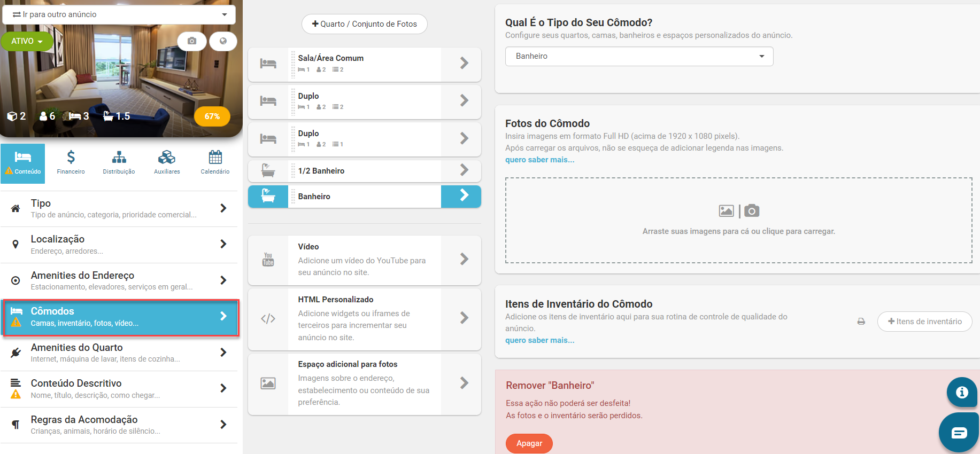Viewport: 980px width, 454px height.
Task: Click the Apagar button to remove Banheiro
Action: pyautogui.click(x=529, y=443)
